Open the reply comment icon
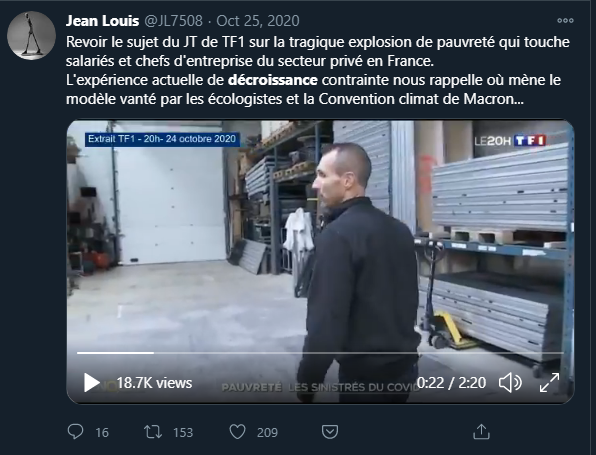 pos(75,432)
